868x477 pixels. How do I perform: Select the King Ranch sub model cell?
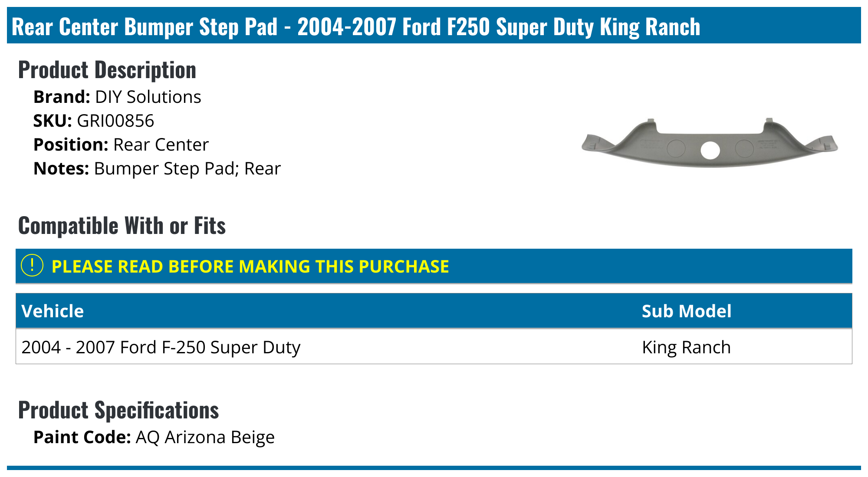[686, 347]
